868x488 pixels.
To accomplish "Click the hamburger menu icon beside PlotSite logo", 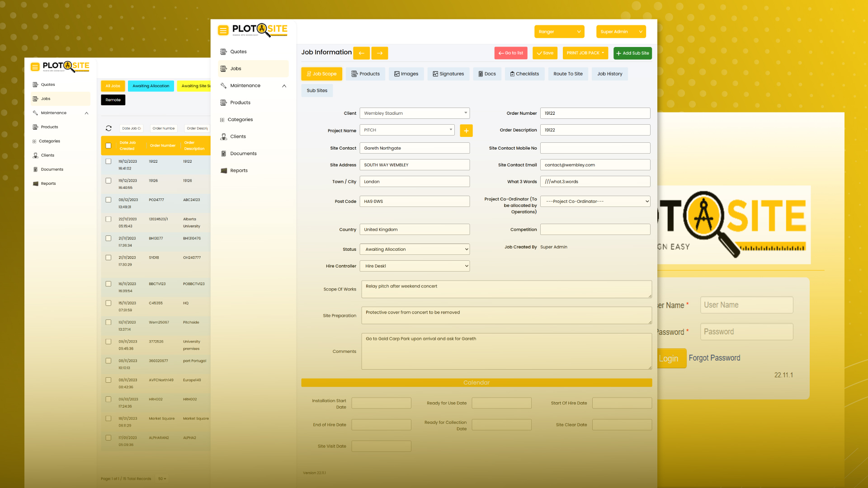I will pyautogui.click(x=223, y=30).
